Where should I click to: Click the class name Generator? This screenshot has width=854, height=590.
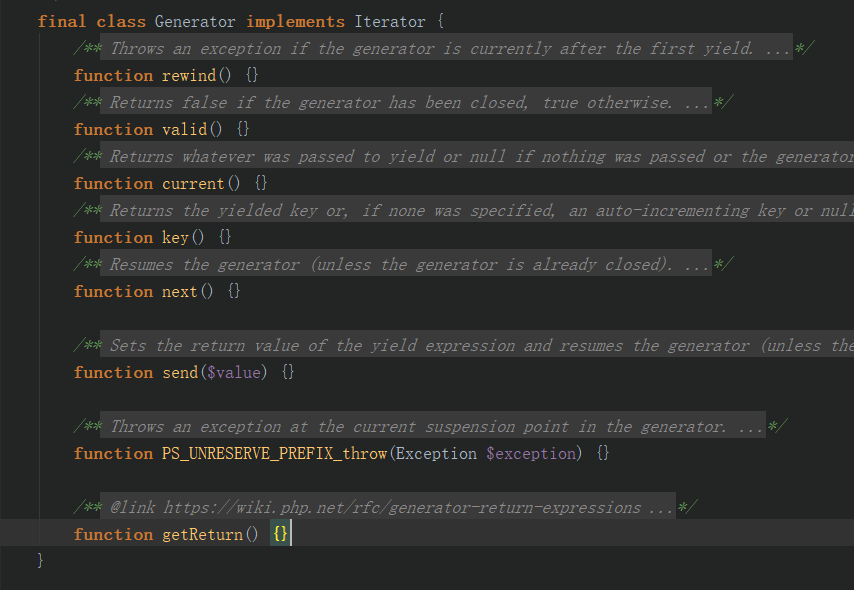(x=195, y=21)
